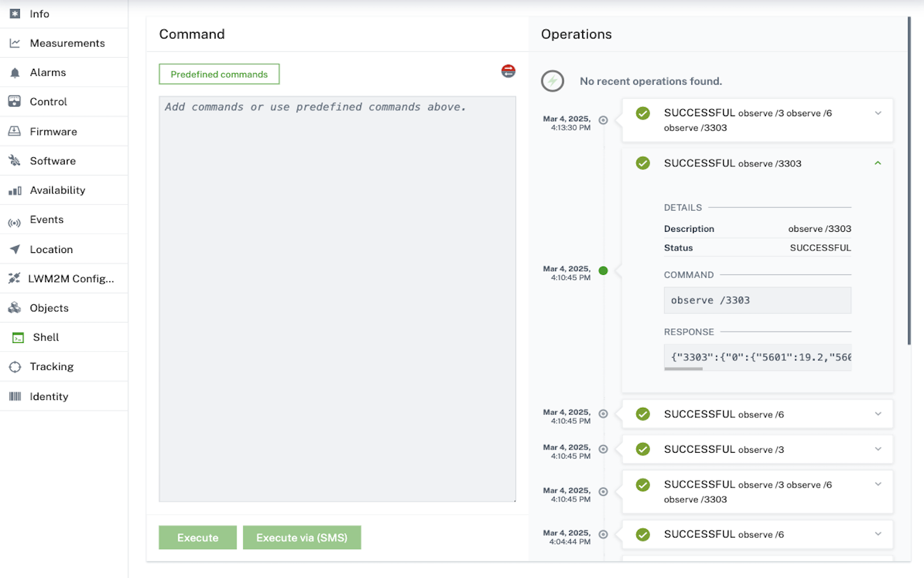Click the Tracking crosshair icon
924x578 pixels.
tap(15, 367)
